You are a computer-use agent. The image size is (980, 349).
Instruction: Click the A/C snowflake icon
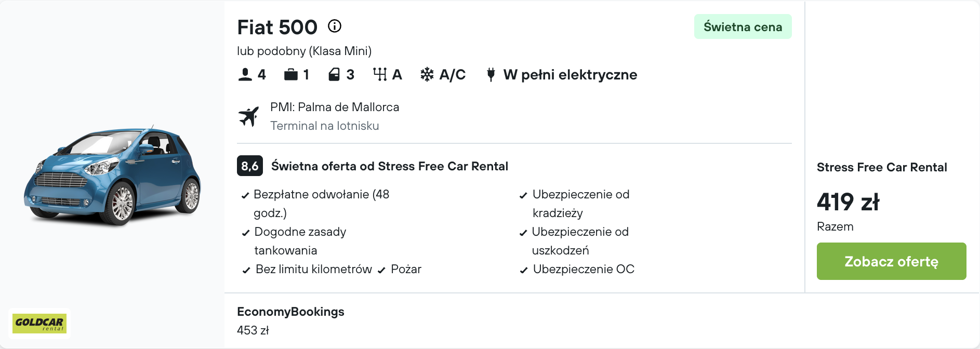click(427, 74)
